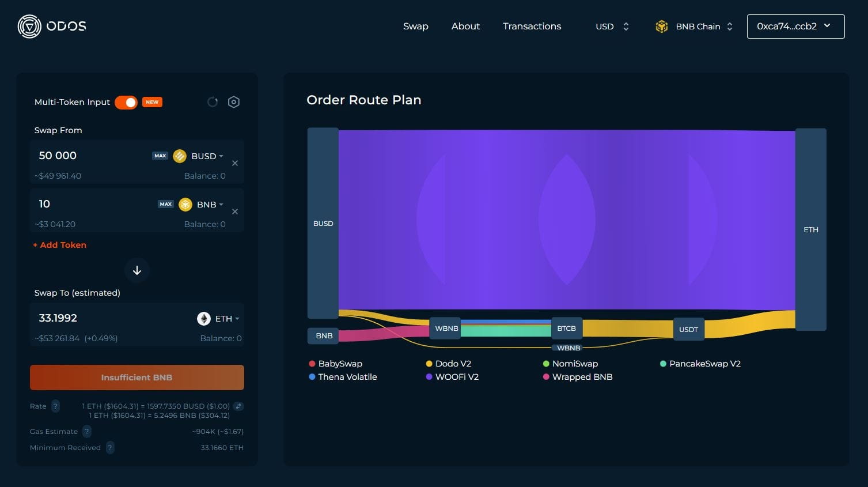This screenshot has width=868, height=487.
Task: Go to the About page
Action: (465, 26)
